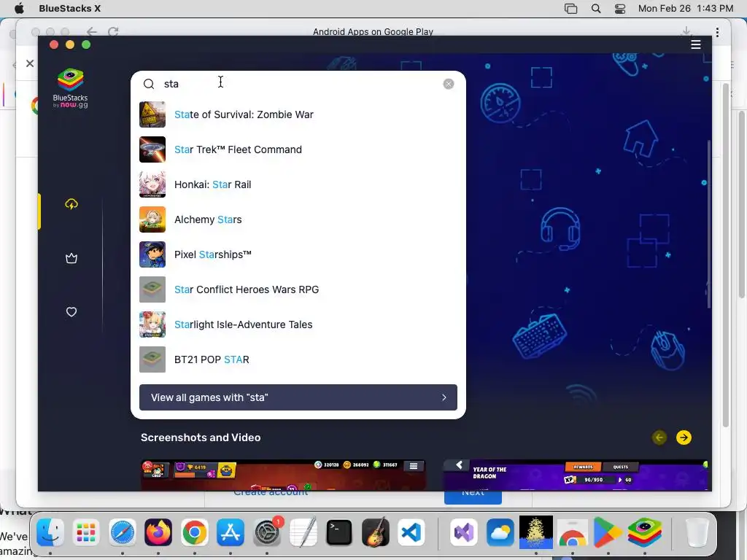Click the BlueStacks X menu bar item
This screenshot has width=747, height=560.
click(x=69, y=9)
